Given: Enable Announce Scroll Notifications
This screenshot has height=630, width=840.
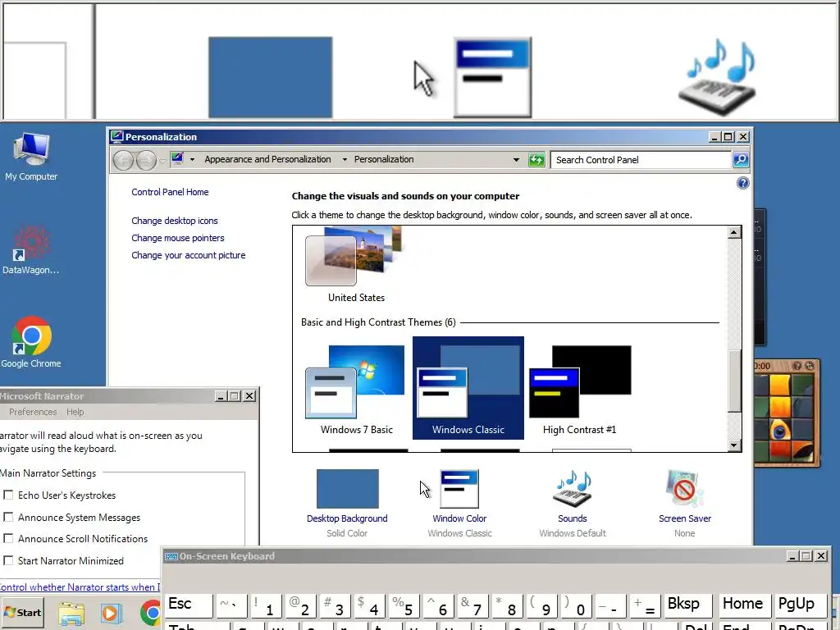Looking at the screenshot, I should 8,538.
